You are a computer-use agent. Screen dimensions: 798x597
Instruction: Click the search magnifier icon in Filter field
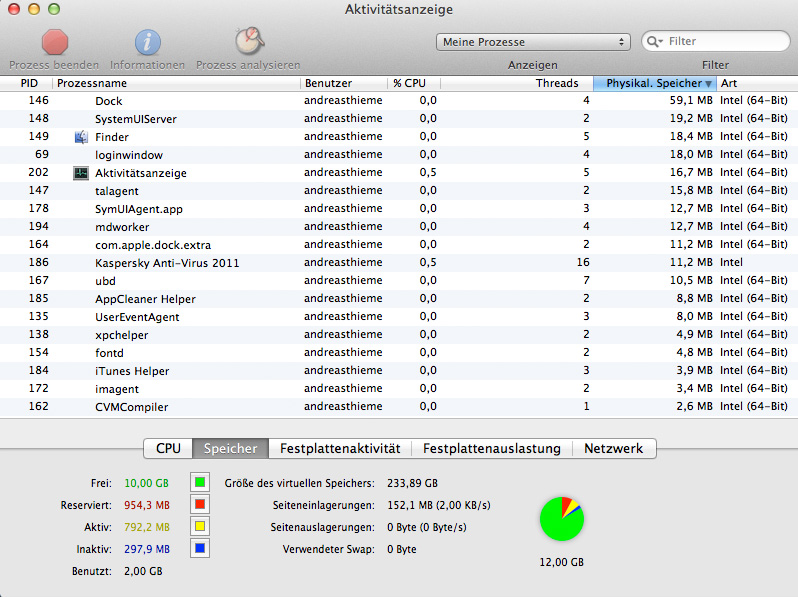click(654, 42)
